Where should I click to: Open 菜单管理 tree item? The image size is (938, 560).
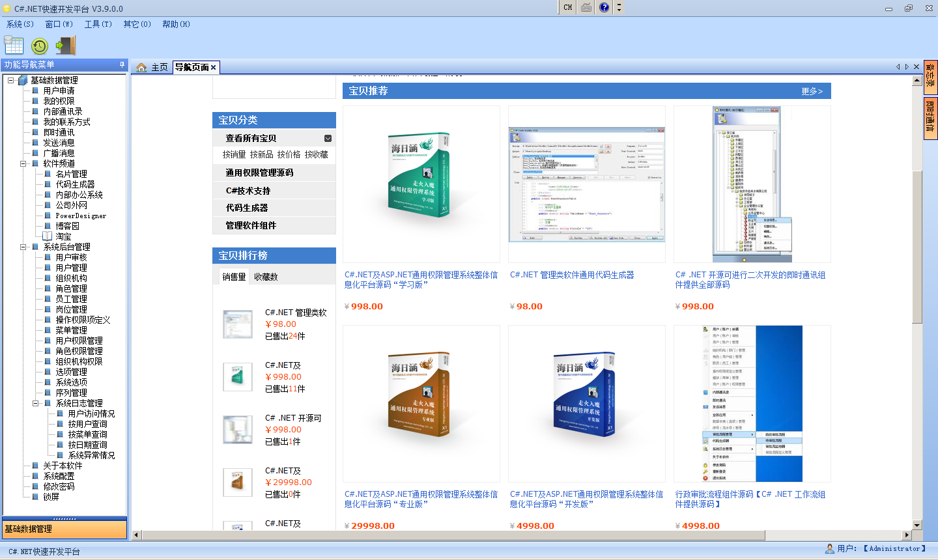tap(71, 330)
